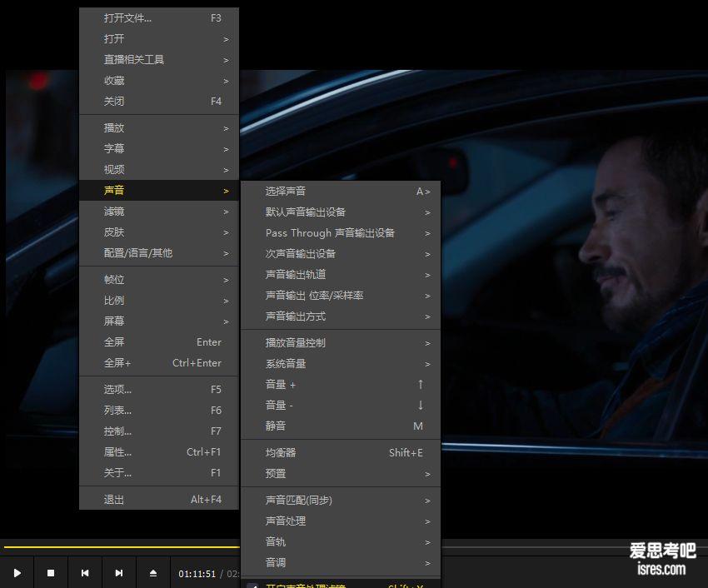Open 选项... preferences
The image size is (708, 588).
(159, 389)
